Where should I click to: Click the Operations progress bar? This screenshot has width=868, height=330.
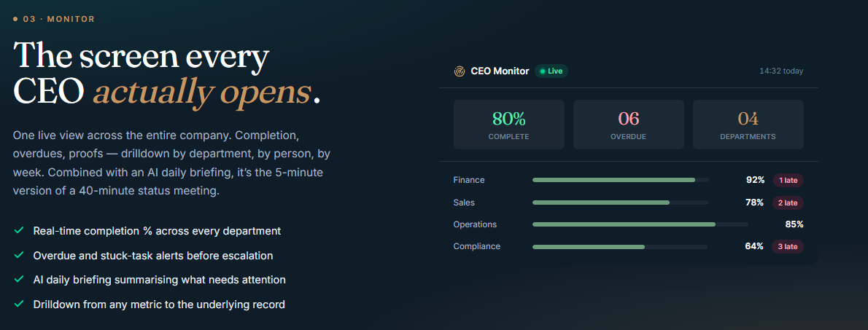(x=640, y=224)
